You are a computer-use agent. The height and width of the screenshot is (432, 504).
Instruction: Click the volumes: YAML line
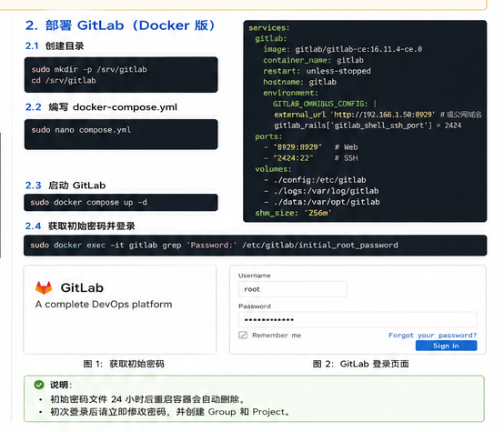pyautogui.click(x=273, y=169)
